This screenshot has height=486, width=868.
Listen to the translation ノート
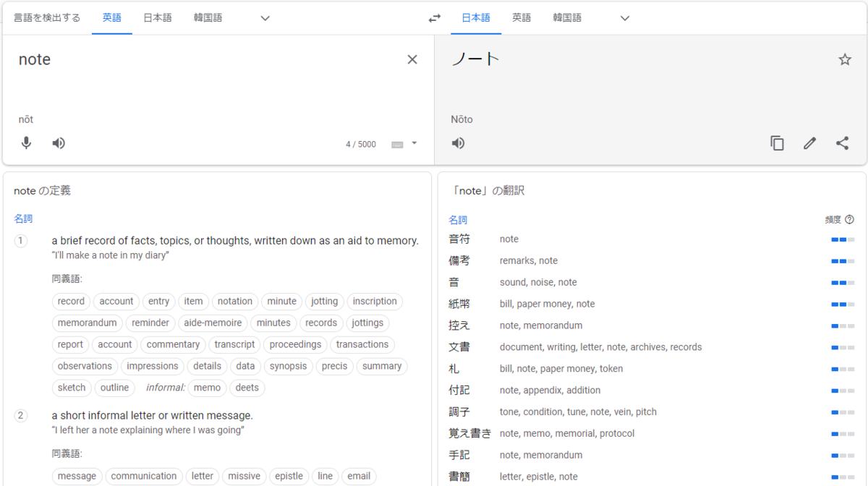[x=458, y=143]
